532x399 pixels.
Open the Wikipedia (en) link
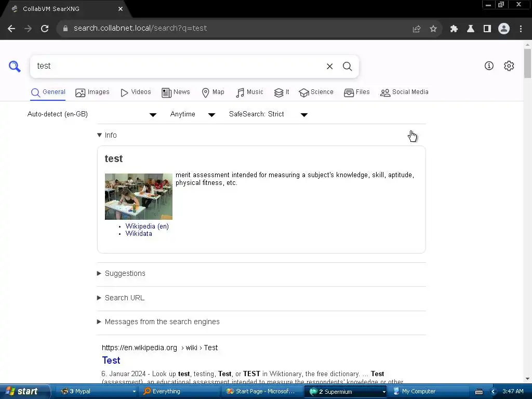coord(147,227)
